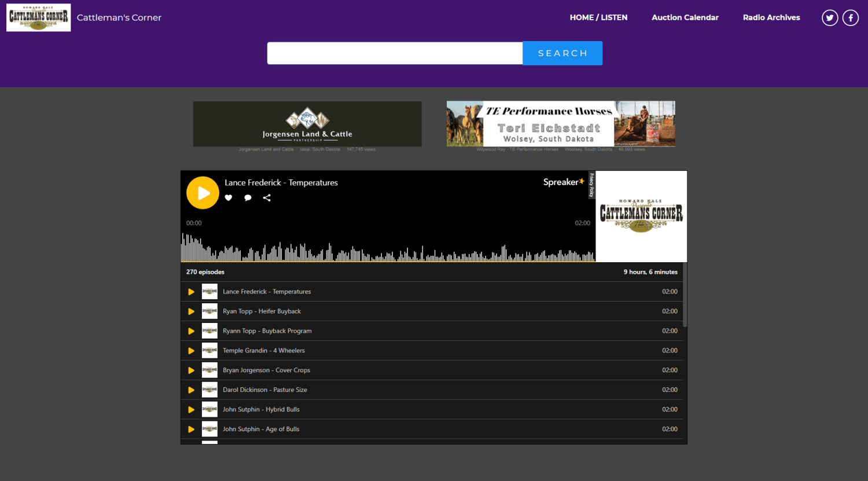Screen dimensions: 868x481
Task: Open comments with speech bubble icon
Action: coord(248,198)
